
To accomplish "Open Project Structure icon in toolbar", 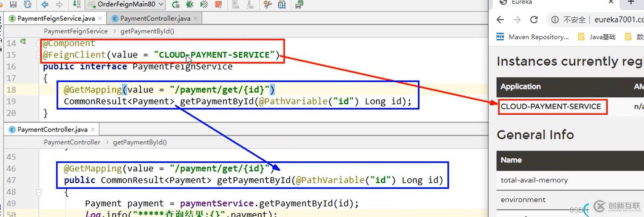I will [x=282, y=5].
